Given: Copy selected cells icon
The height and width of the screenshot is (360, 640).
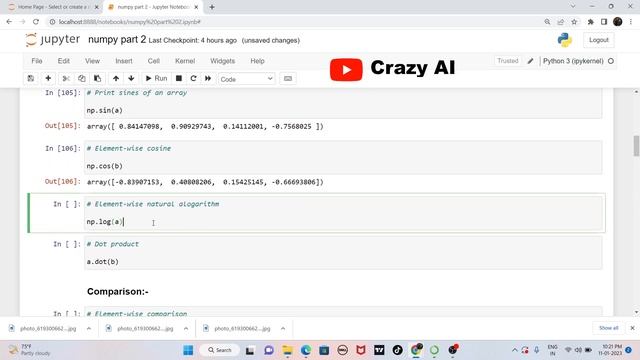Looking at the screenshot, I should tap(82, 78).
